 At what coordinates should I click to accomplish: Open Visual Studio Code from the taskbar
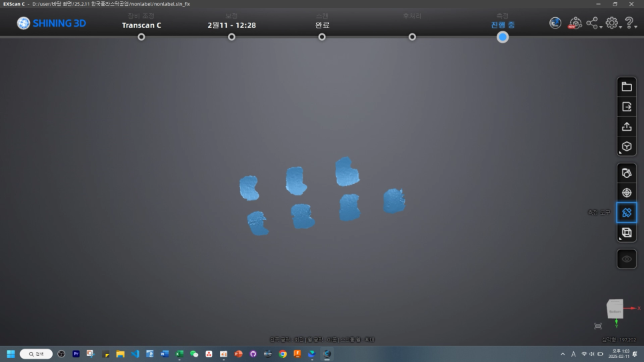tap(135, 354)
